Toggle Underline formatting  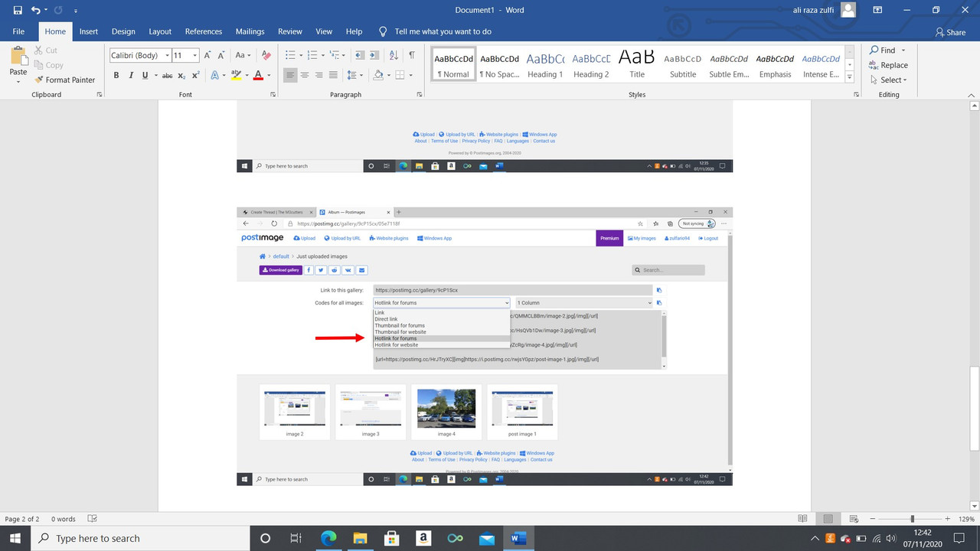point(145,75)
